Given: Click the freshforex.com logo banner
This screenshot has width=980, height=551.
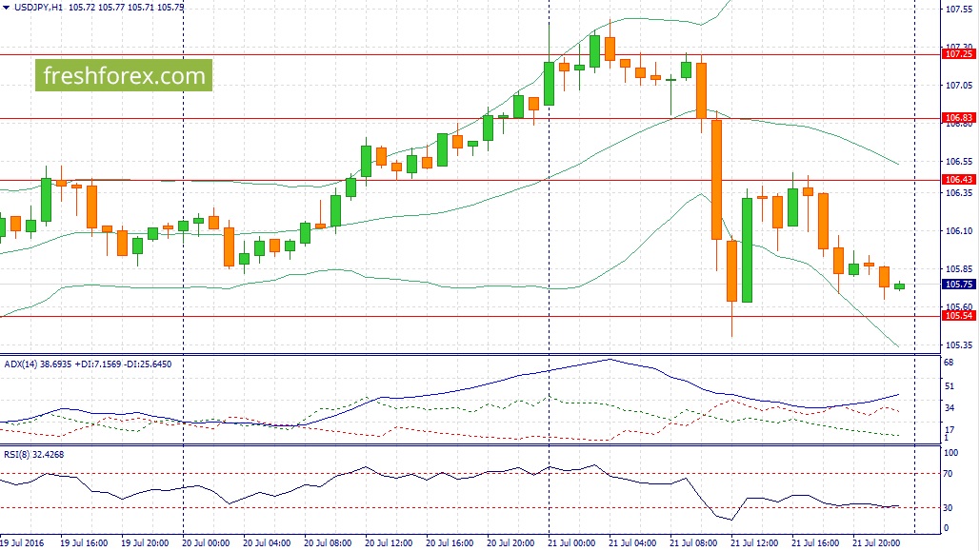Looking at the screenshot, I should pyautogui.click(x=124, y=75).
